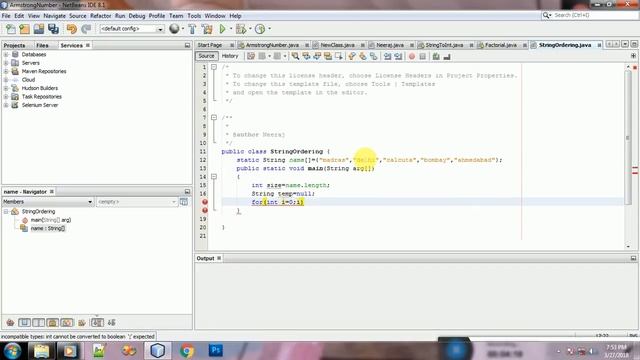Open the Navigate menu

[54, 16]
